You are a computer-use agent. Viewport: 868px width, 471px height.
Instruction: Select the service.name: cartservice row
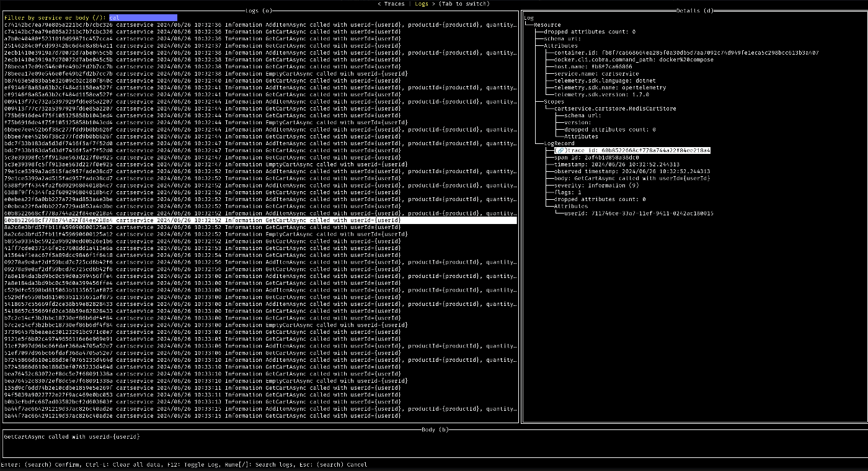pyautogui.click(x=598, y=74)
